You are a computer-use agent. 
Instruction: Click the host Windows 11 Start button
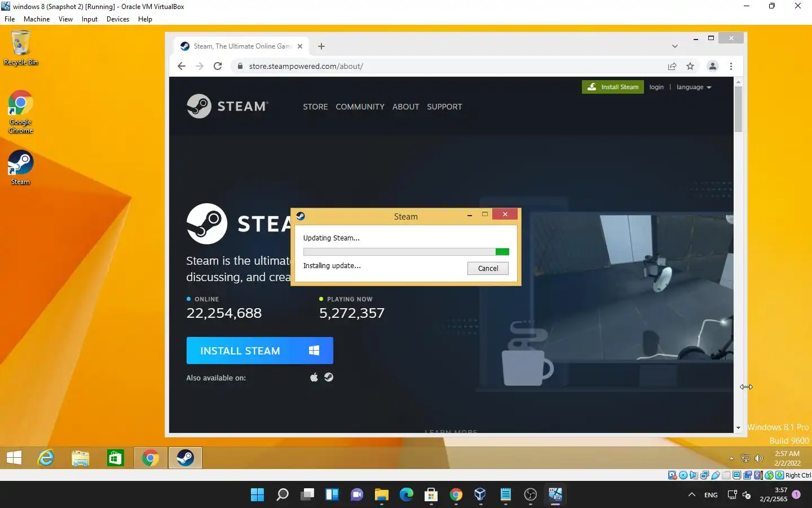point(258,495)
